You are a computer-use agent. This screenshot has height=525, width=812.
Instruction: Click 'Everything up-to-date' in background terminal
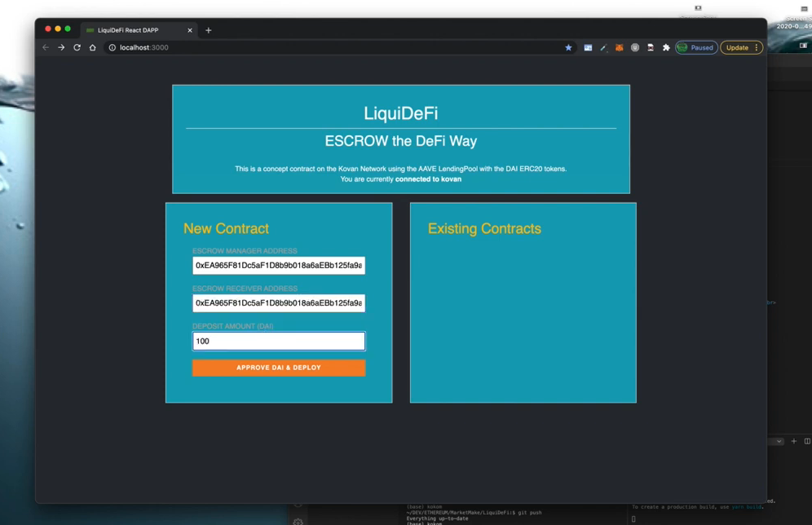(x=437, y=518)
